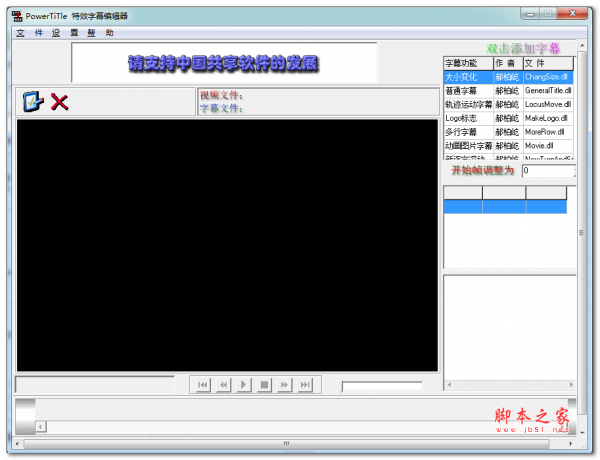
Task: Click the lower-right panel scrollbar right arrow
Action: click(571, 385)
